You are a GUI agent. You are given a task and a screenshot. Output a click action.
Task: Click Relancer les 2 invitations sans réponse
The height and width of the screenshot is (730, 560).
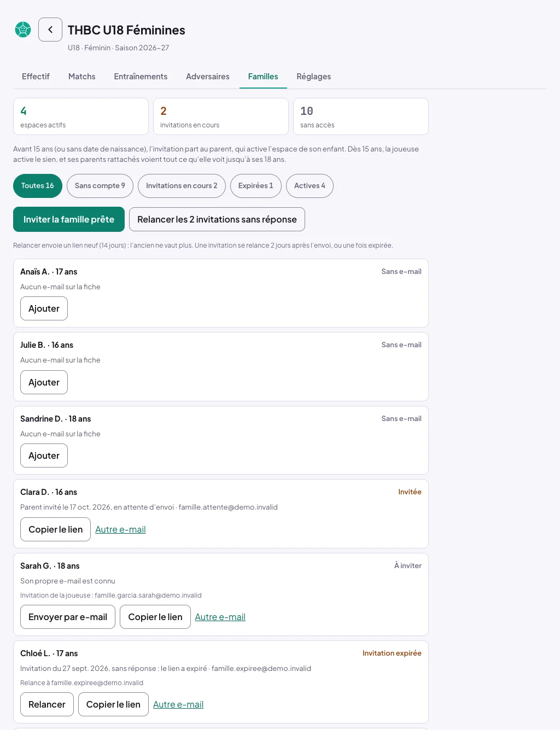[217, 219]
